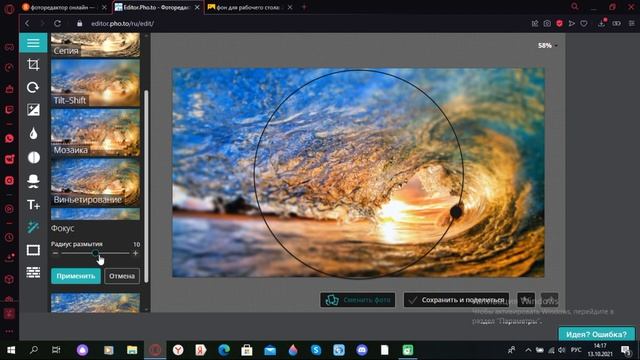Image resolution: width=640 pixels, height=360 pixels.
Task: Open WhatsApp in Opera sidebar
Action: point(9,138)
